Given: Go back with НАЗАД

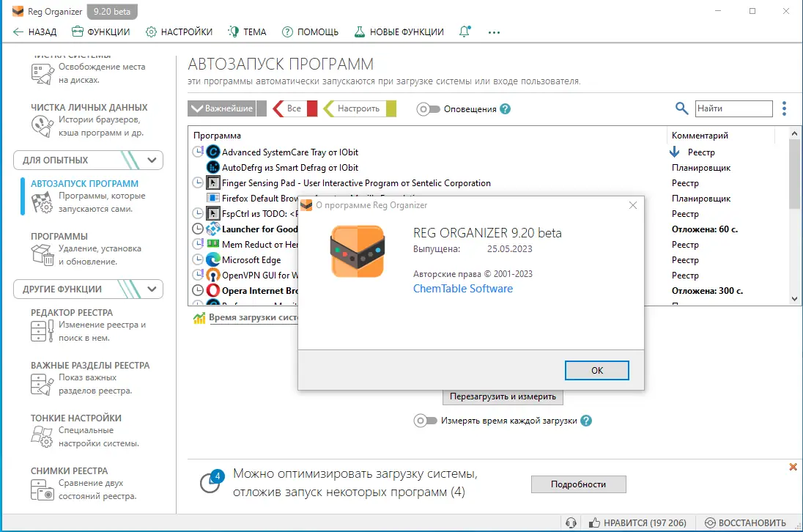Looking at the screenshot, I should pyautogui.click(x=35, y=32).
